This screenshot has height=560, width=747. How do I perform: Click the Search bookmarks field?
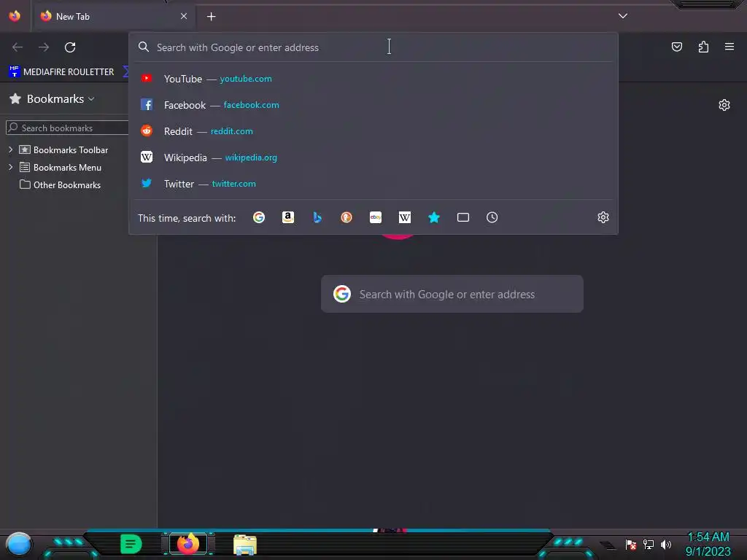tap(67, 128)
